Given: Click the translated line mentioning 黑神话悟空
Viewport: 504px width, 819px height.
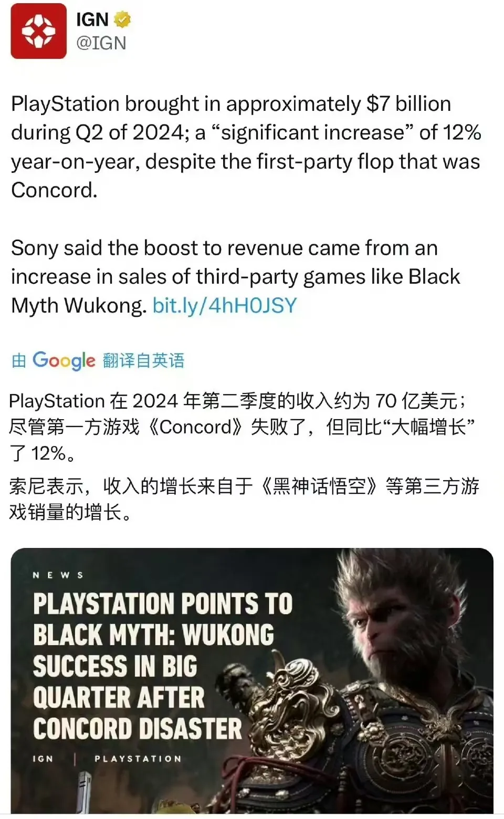Looking at the screenshot, I should click(x=244, y=499).
